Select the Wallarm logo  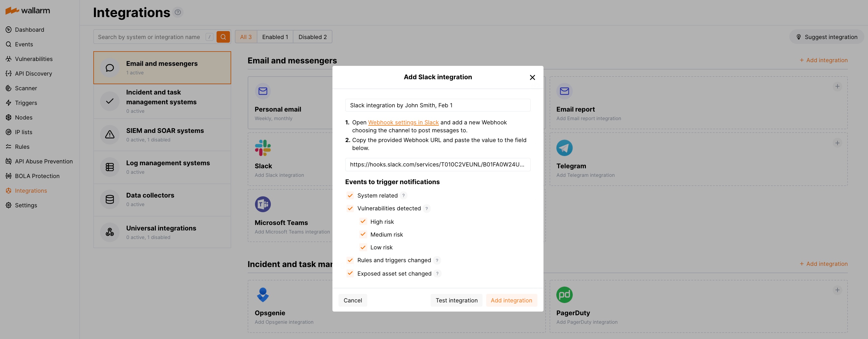[27, 10]
